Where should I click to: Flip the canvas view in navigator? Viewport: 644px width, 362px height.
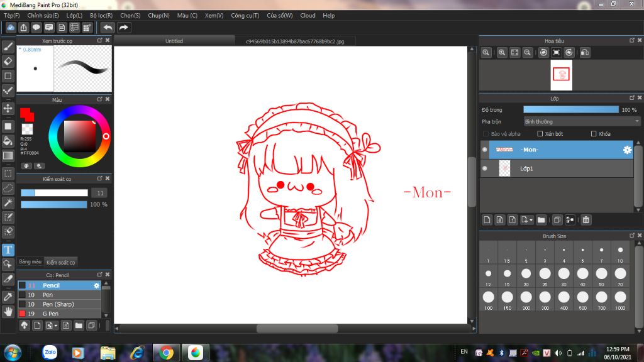585,53
